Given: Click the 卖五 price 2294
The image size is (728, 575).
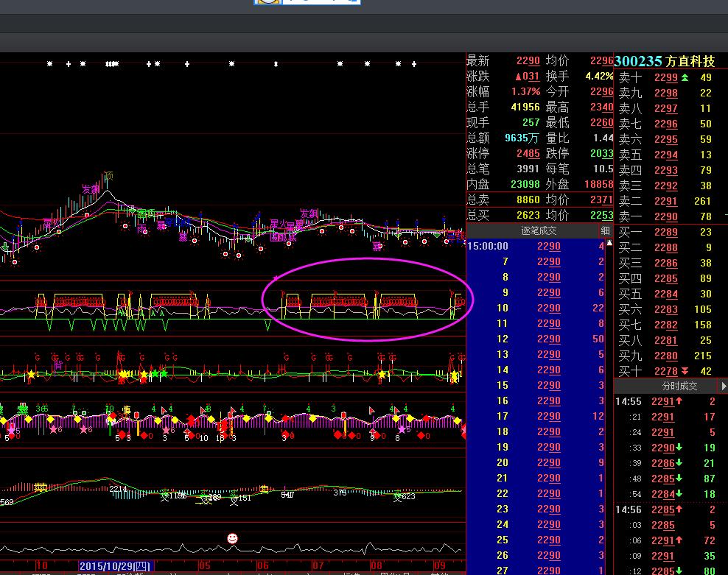Looking at the screenshot, I should pos(666,155).
